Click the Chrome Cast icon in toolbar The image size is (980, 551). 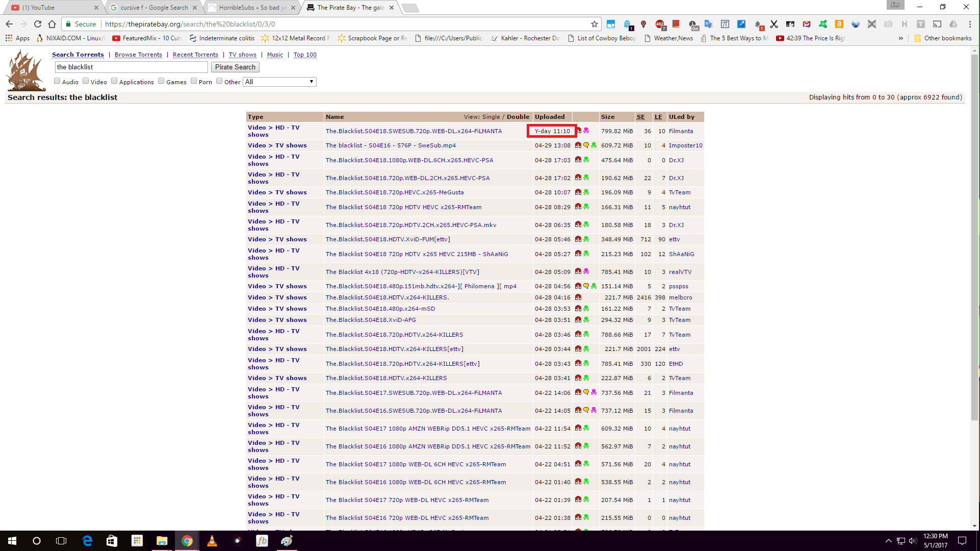click(937, 24)
